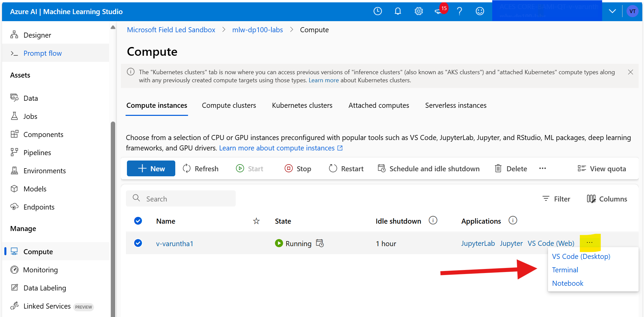Image resolution: width=644 pixels, height=317 pixels.
Task: Toggle the select-all checkbox in header
Action: [138, 221]
